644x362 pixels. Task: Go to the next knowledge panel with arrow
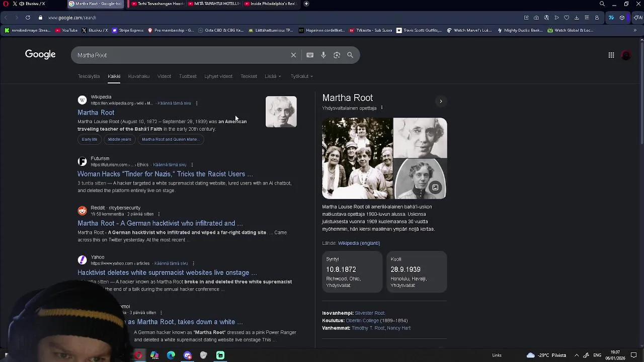[441, 102]
